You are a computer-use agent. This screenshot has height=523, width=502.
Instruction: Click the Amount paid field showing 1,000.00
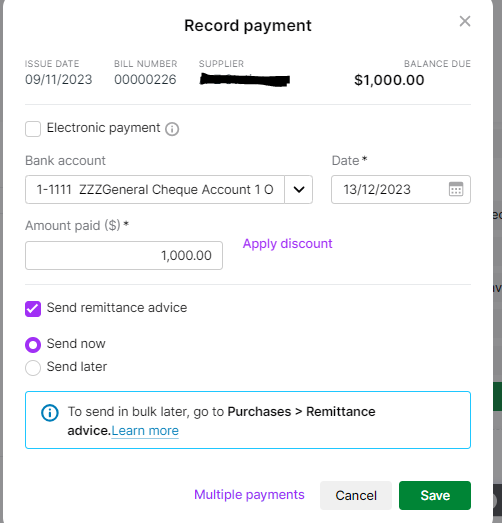coord(124,255)
